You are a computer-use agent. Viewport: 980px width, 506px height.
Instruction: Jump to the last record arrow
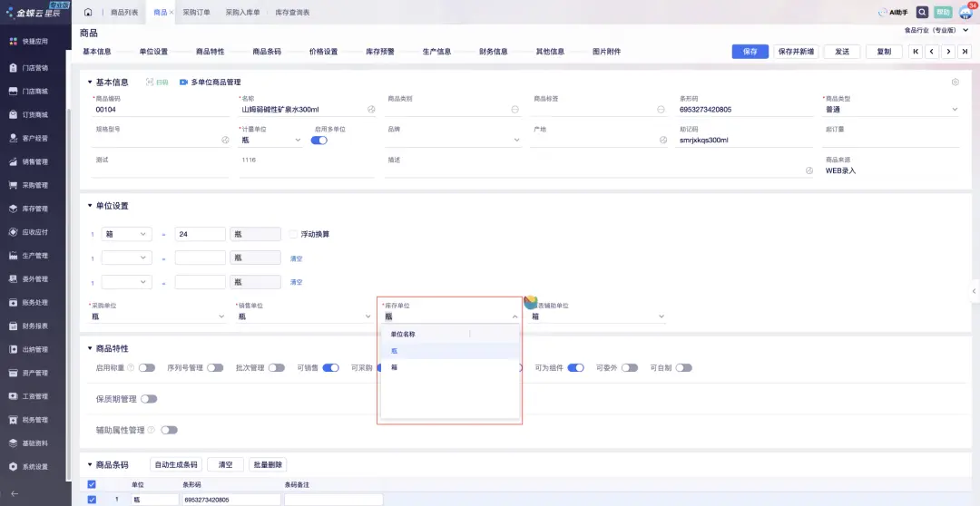[x=964, y=52]
